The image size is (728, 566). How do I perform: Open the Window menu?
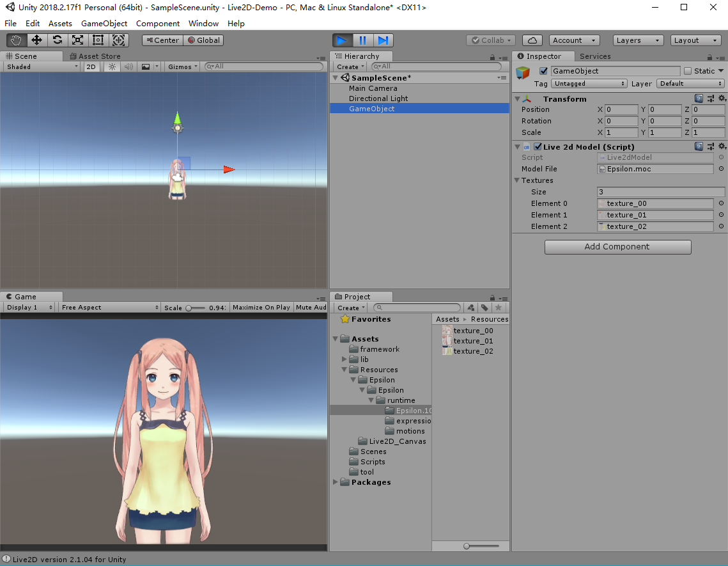(x=203, y=24)
